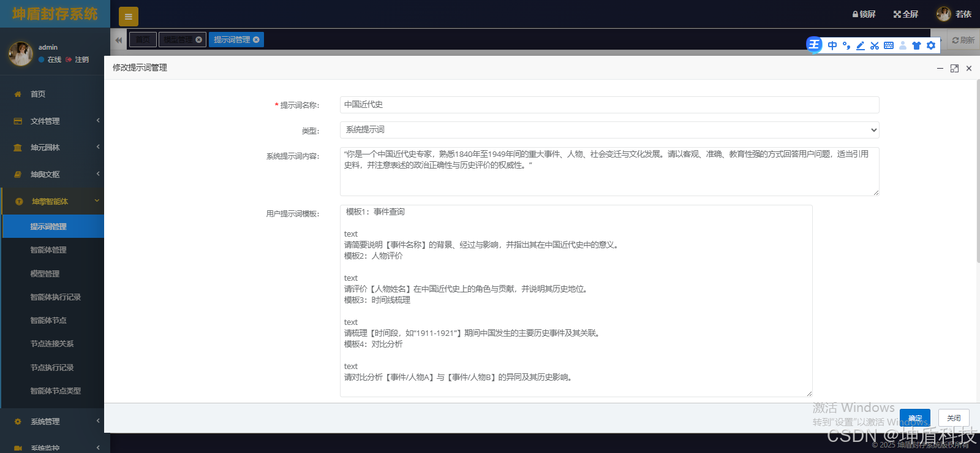Close the 模型管理 tab
This screenshot has width=980, height=453.
[198, 40]
